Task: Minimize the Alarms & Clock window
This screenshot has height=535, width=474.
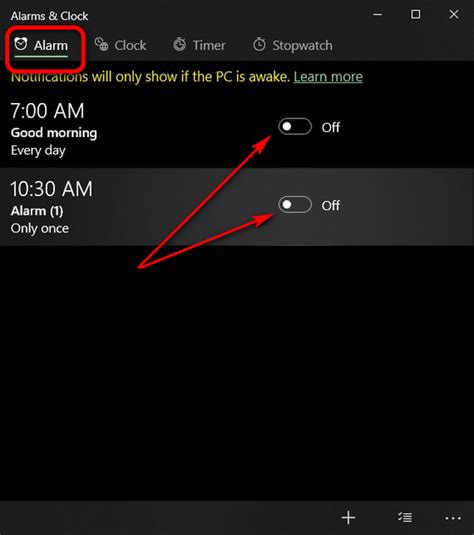Action: [x=377, y=14]
